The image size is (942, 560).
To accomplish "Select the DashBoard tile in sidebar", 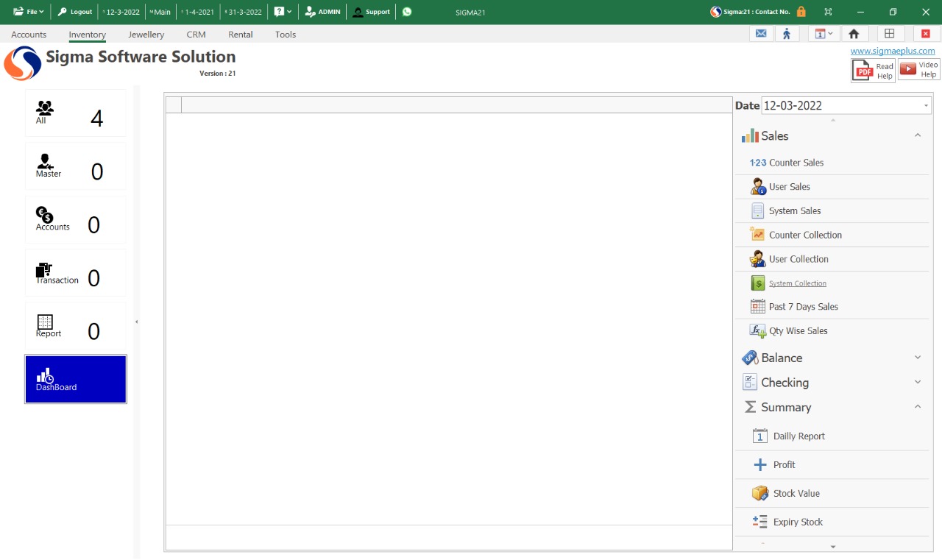I will (x=76, y=379).
